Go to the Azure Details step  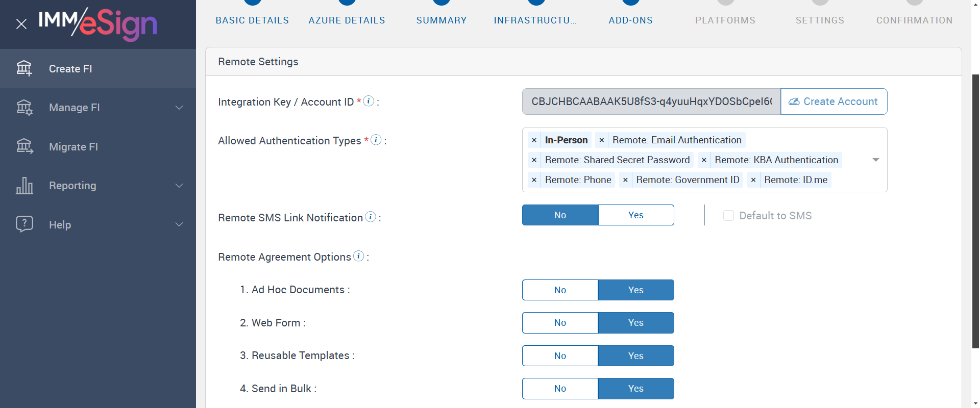point(347,20)
